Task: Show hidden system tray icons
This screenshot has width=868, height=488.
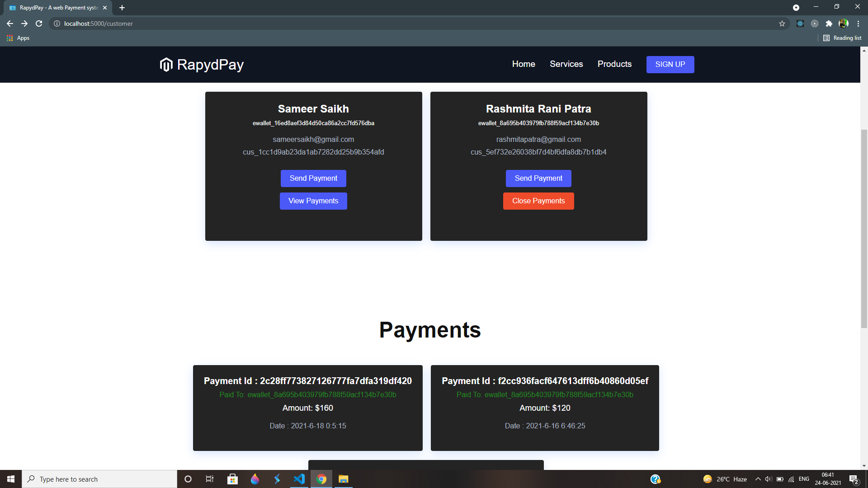Action: click(758, 479)
